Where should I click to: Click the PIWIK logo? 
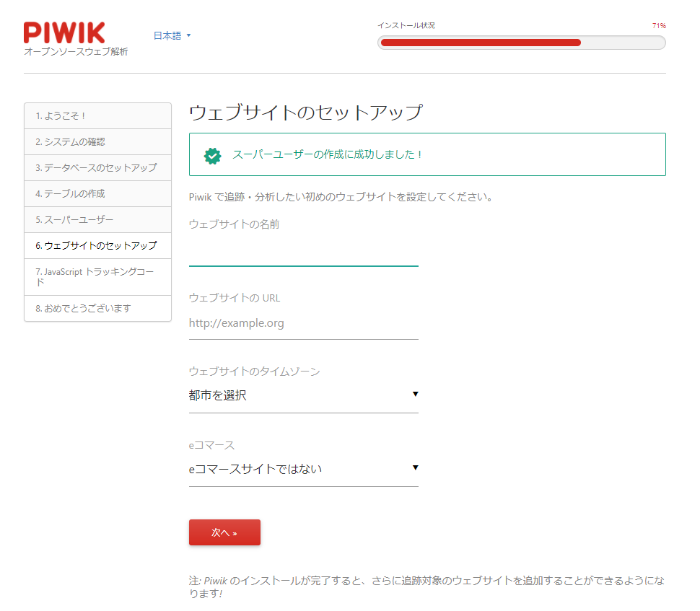(x=64, y=32)
